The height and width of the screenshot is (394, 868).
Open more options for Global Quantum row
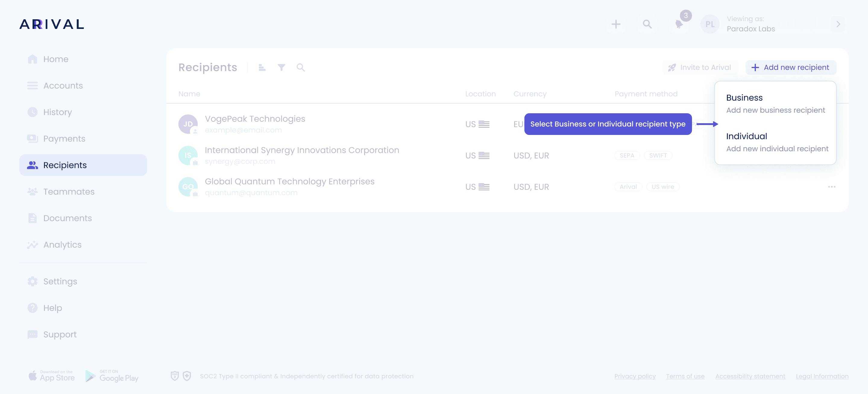832,187
